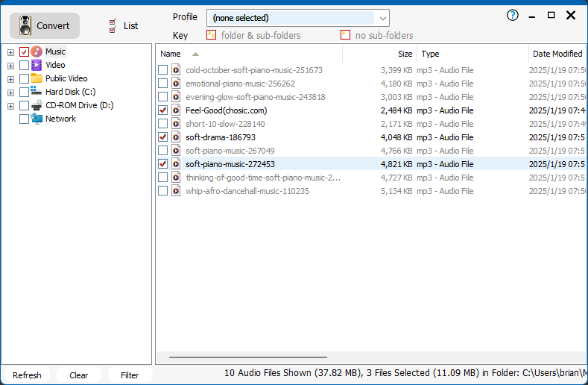588x385 pixels.
Task: Check the emotional-piano-music-256262 file checkbox
Action: (x=163, y=84)
